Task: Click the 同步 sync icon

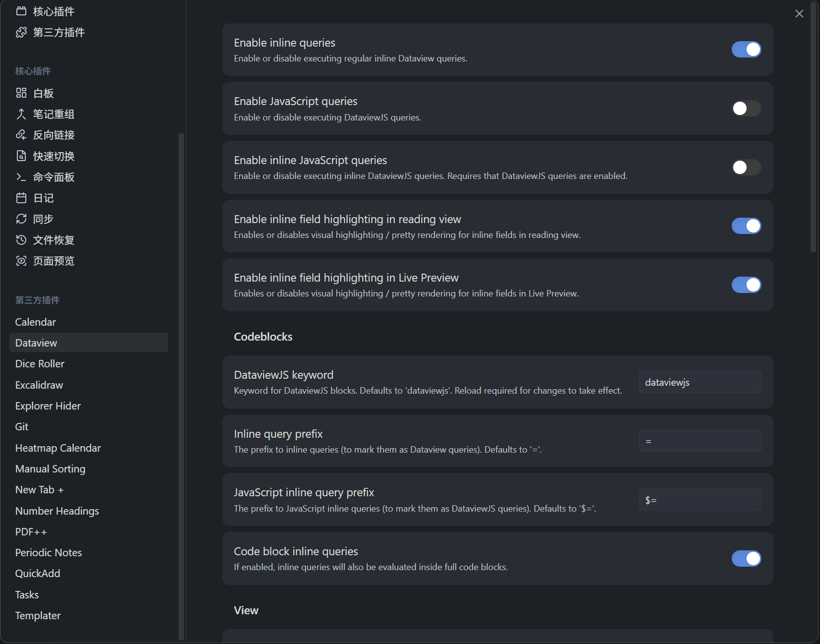Action: (x=21, y=219)
